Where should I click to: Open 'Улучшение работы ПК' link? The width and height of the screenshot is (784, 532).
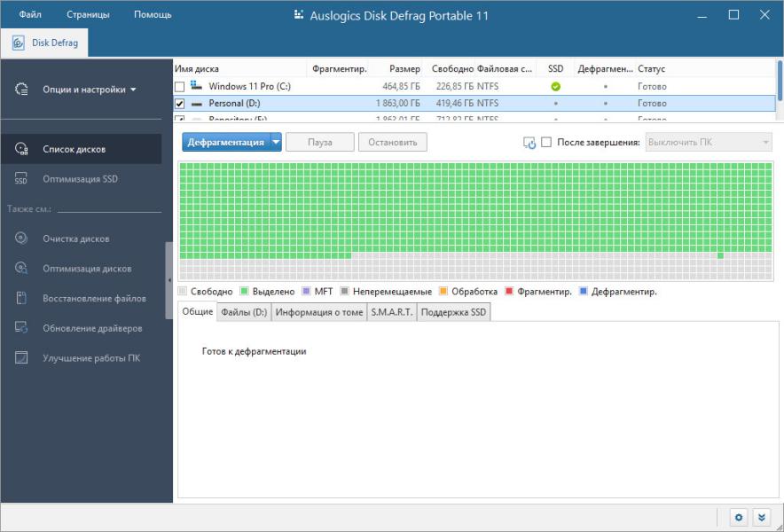point(91,358)
